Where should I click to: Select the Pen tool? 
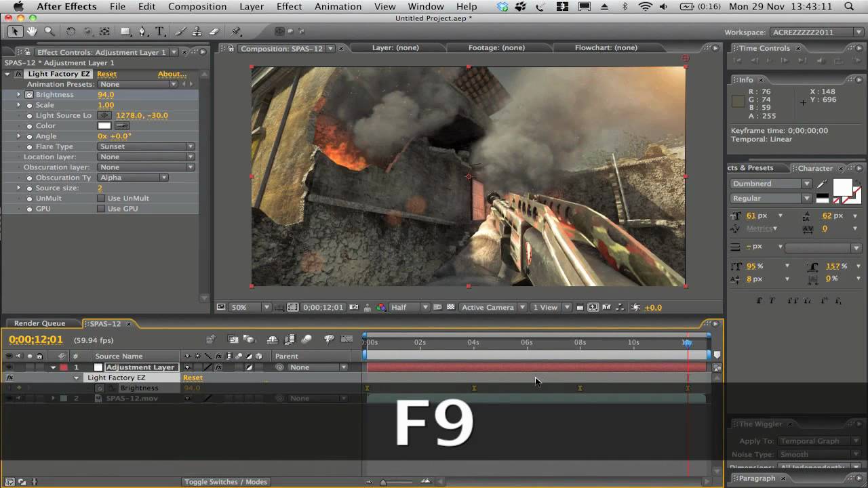[x=142, y=31]
